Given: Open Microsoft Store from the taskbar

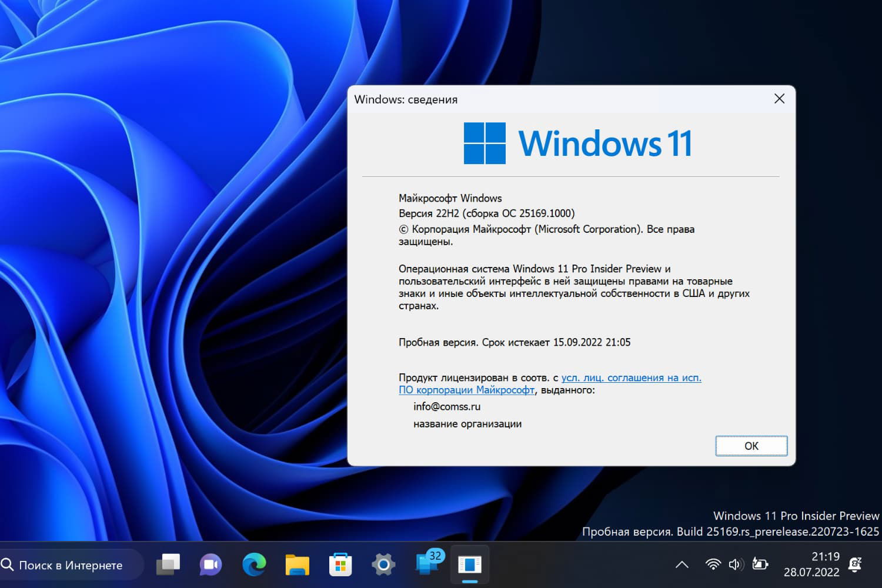Looking at the screenshot, I should click(x=340, y=564).
